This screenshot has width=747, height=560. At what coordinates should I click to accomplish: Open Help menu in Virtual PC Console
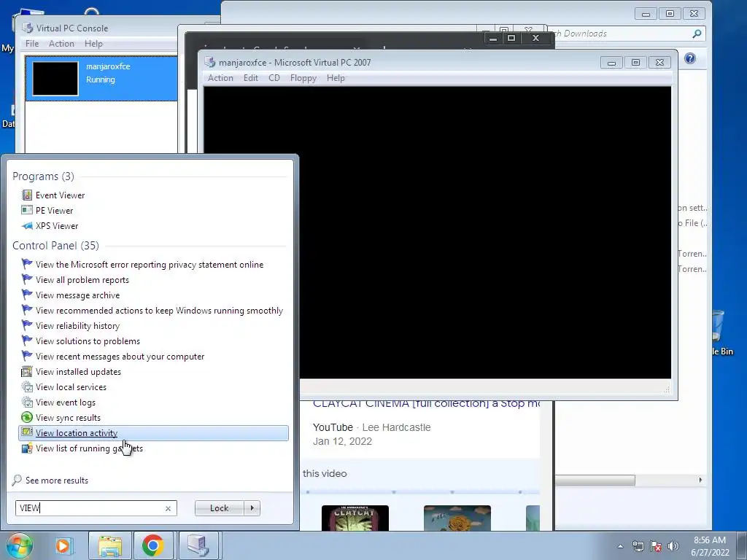point(93,43)
